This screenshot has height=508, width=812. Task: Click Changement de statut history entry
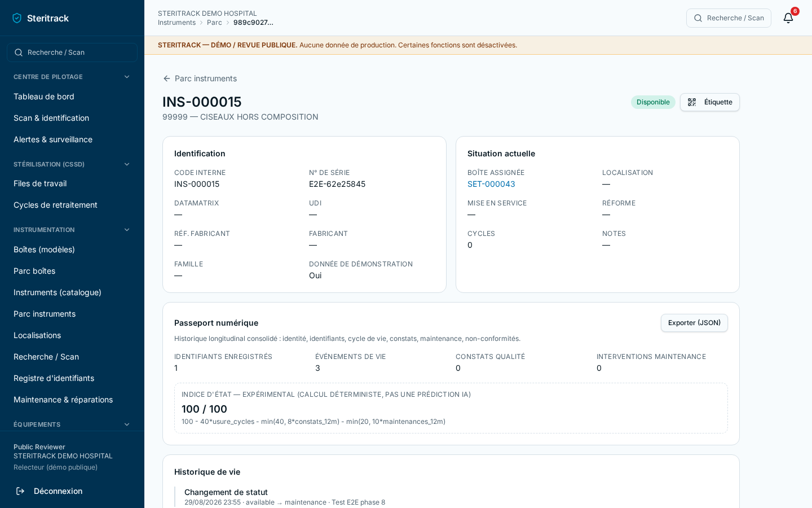click(226, 492)
